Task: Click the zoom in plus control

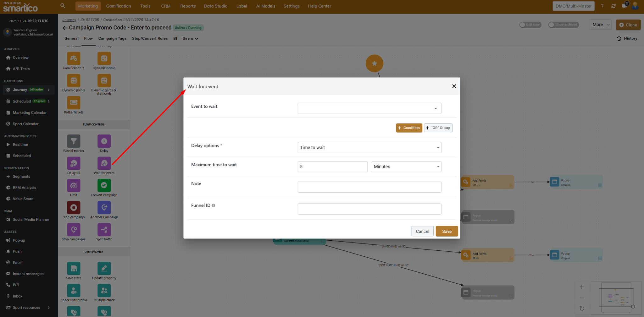Action: (582, 287)
